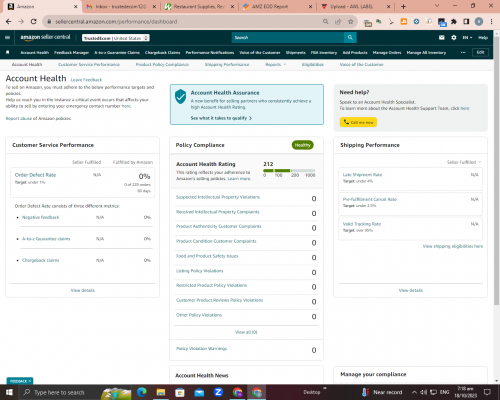Switch to the AMZ EOD Report tab
The width and height of the screenshot is (500, 400).
pyautogui.click(x=277, y=7)
